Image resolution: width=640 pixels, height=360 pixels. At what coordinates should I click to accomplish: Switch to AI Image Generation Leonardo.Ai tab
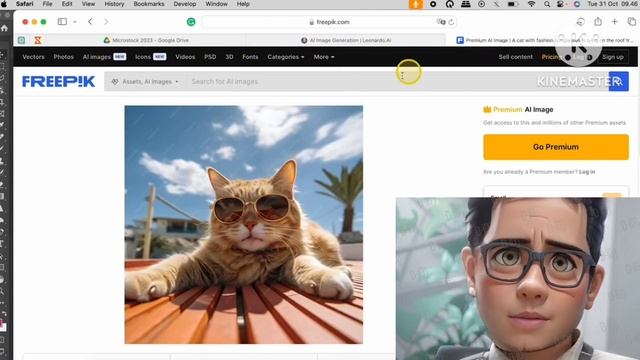point(346,40)
